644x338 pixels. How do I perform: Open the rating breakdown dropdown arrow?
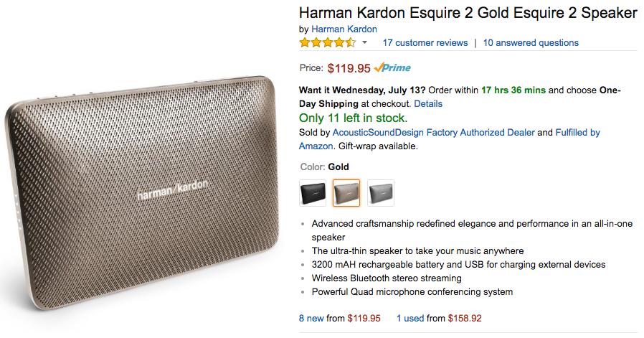[364, 43]
